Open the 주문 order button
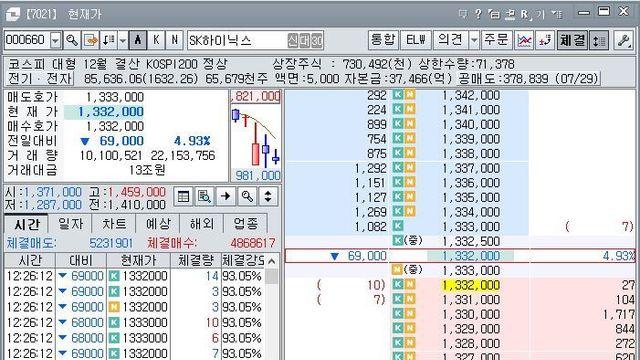Viewport: 640px width, 360px height. click(x=496, y=40)
